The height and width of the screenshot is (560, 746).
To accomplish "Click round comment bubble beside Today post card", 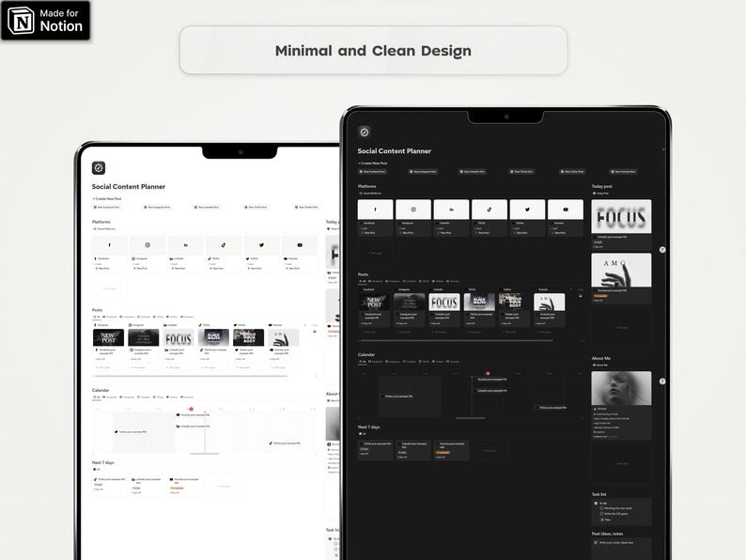I will [662, 250].
